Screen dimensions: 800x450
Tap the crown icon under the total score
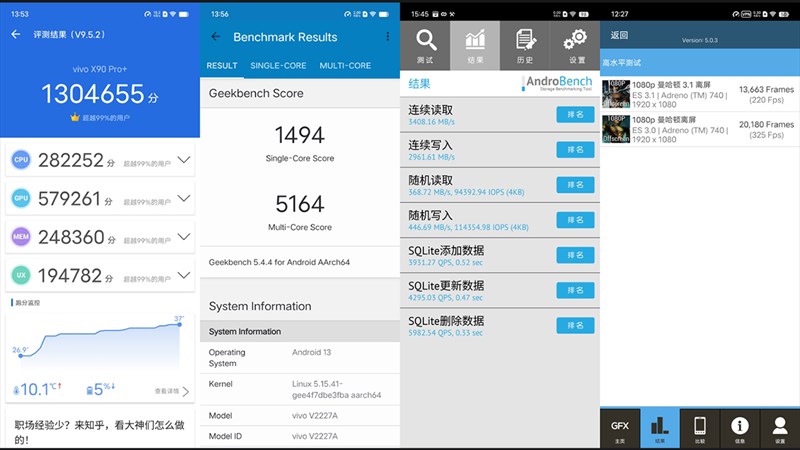point(75,117)
